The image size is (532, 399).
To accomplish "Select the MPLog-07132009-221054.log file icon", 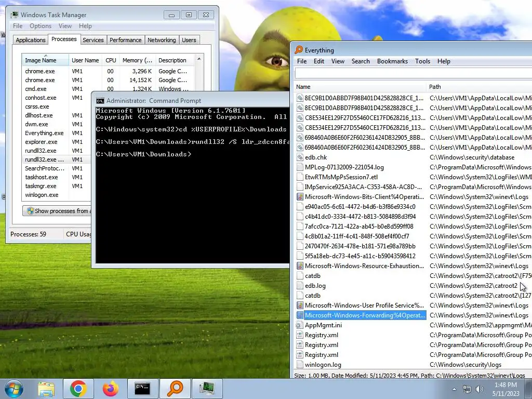I will 300,167.
